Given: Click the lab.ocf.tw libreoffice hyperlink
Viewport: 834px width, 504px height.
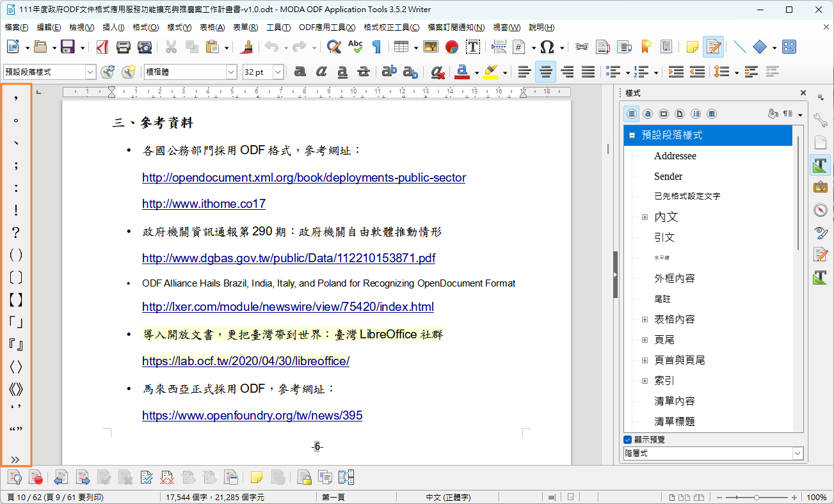Looking at the screenshot, I should [x=245, y=361].
